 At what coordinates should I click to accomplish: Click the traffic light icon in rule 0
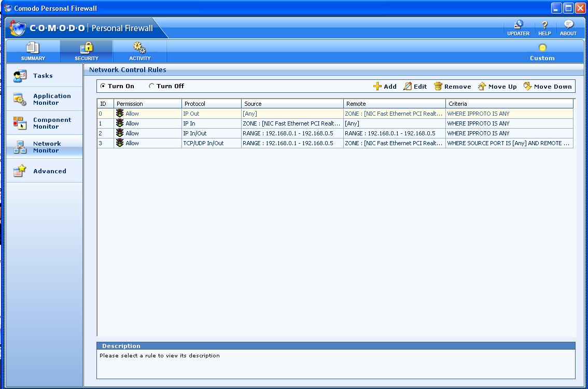[x=120, y=113]
